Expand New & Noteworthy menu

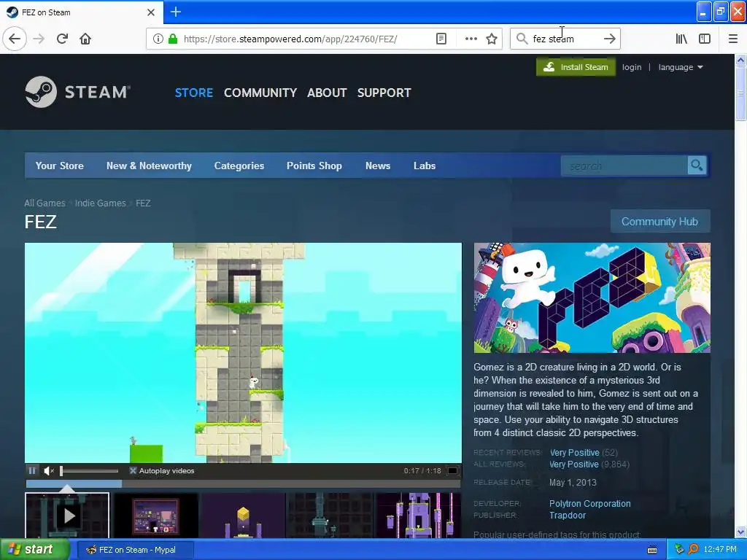coord(149,166)
